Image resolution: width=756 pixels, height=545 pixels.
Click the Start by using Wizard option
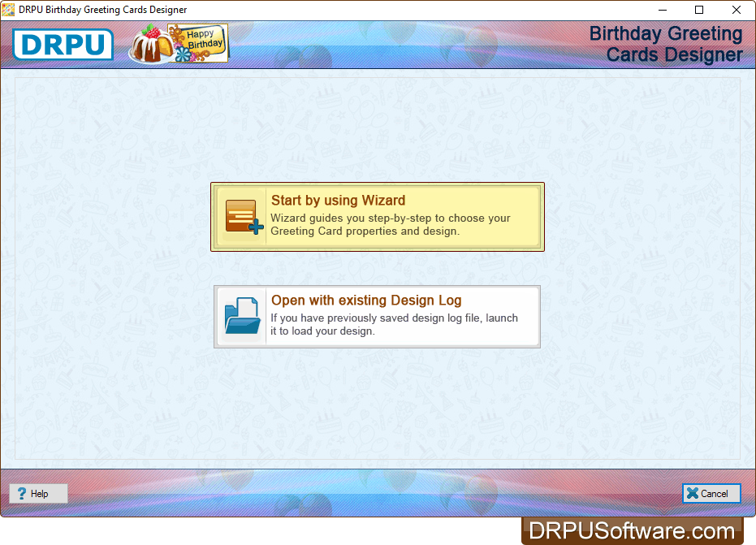tap(378, 217)
